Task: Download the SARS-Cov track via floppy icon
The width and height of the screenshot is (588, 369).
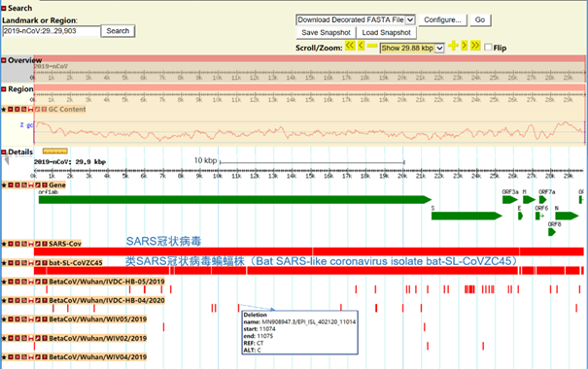Action: coord(31,244)
